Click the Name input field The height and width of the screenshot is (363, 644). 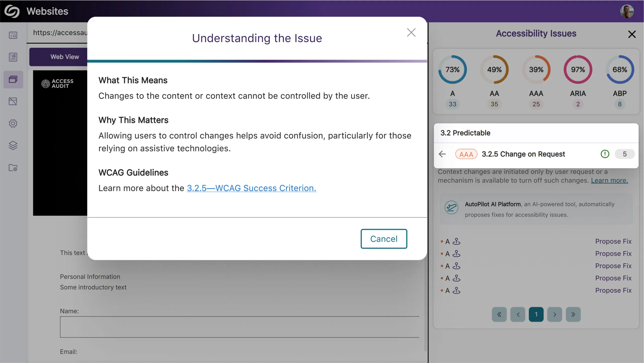(239, 327)
